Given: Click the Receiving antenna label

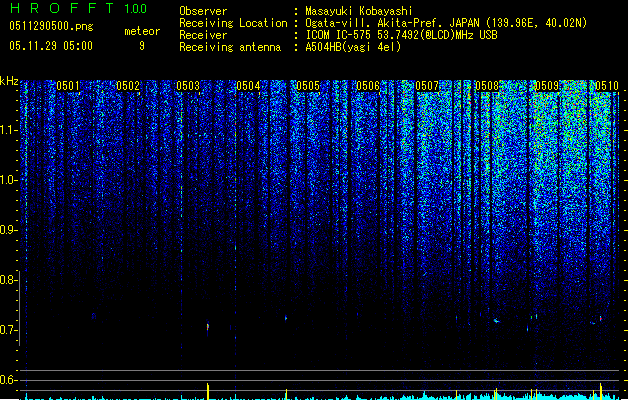Looking at the screenshot, I should click(x=230, y=47).
